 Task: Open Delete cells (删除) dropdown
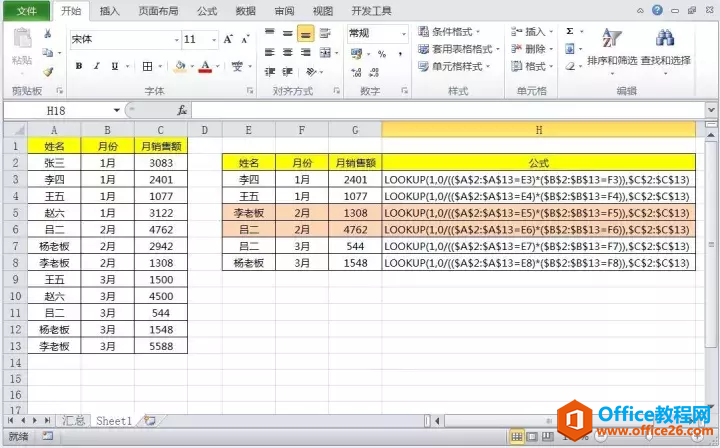[532, 49]
